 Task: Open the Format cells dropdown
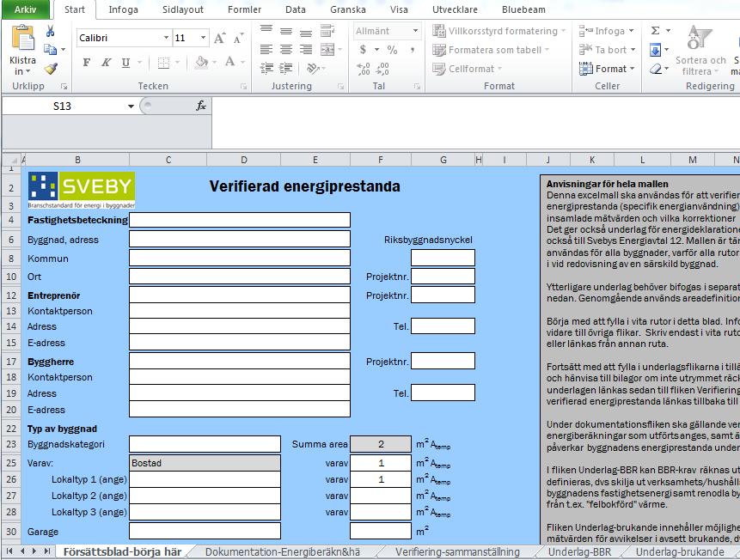coord(607,69)
